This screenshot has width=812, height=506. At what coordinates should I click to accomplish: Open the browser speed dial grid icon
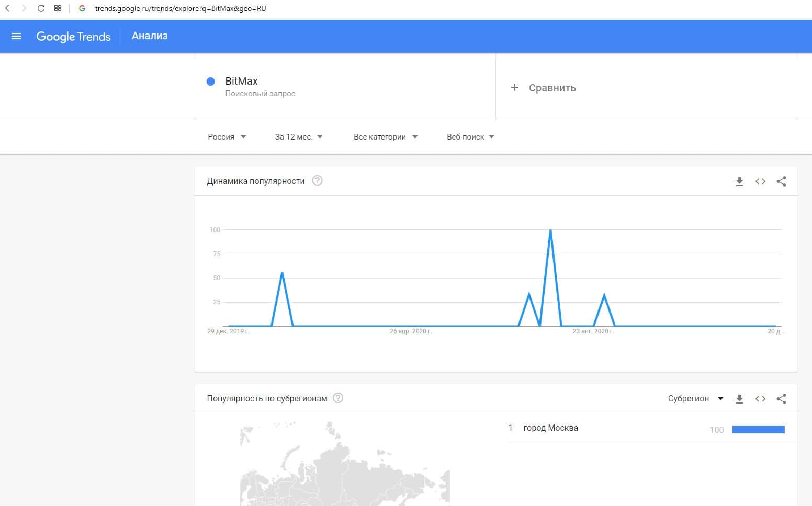(58, 8)
